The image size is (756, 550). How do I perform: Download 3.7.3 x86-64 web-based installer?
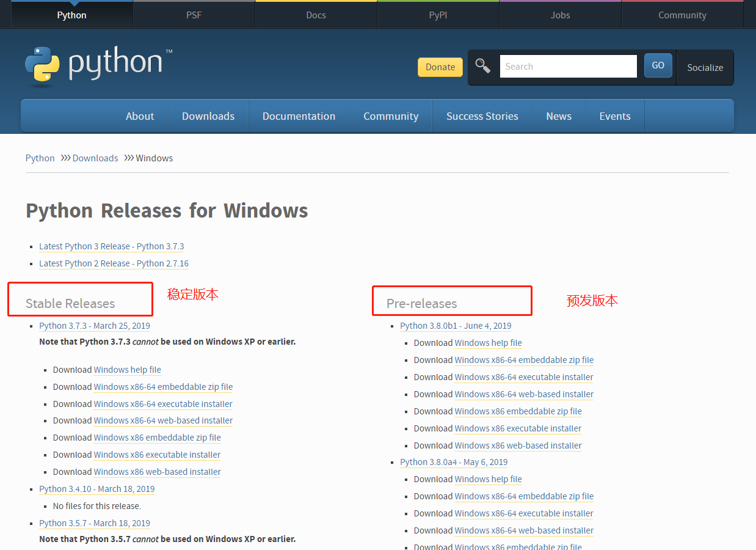tap(163, 420)
